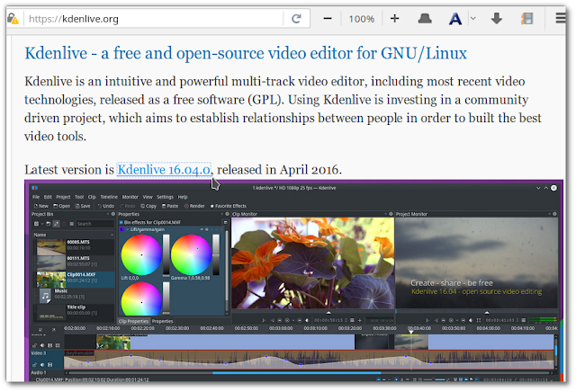This screenshot has width=576, height=392.
Task: Click the Lift brightness vertical slider
Action: [x=166, y=254]
